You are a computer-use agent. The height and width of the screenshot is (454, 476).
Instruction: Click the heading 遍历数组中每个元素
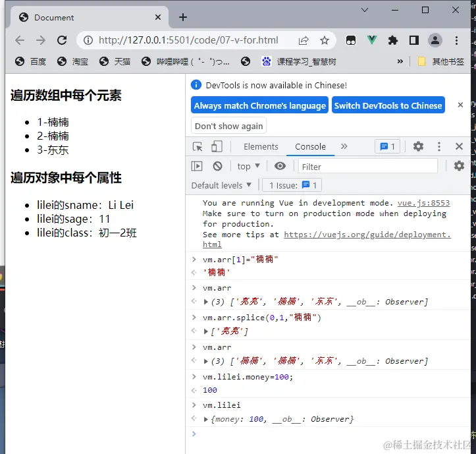[x=66, y=95]
